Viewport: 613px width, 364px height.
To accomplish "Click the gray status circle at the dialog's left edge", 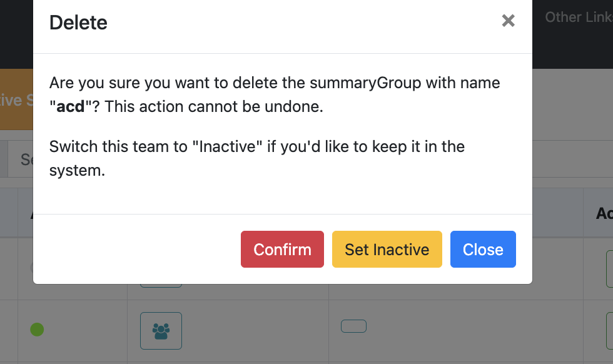I will coord(32,268).
